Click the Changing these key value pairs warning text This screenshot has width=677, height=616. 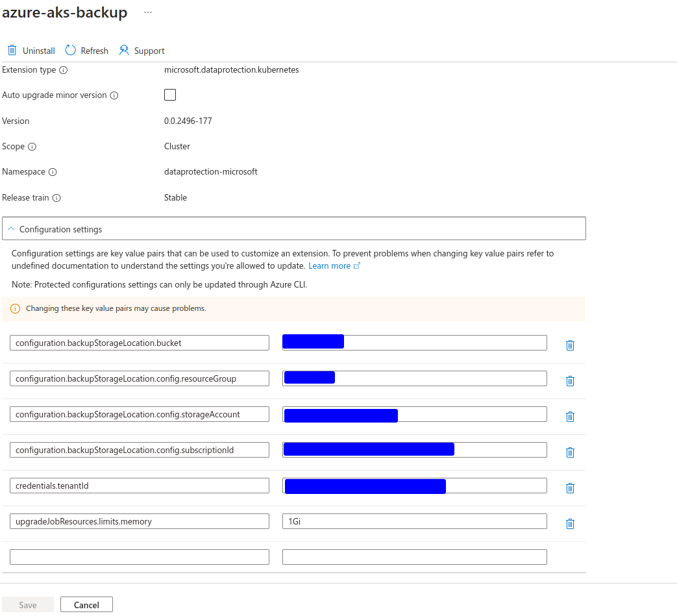click(x=116, y=308)
